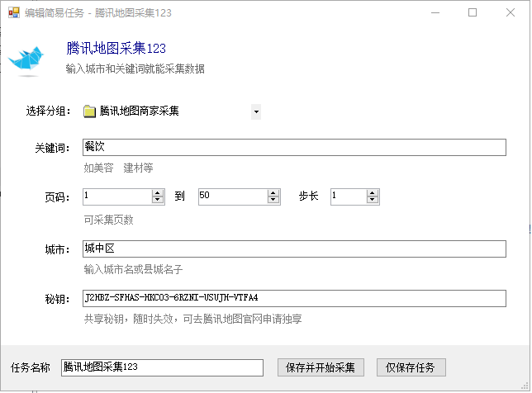Increase the end page value 50 with the up arrow
This screenshot has width=532, height=393.
[x=273, y=193]
